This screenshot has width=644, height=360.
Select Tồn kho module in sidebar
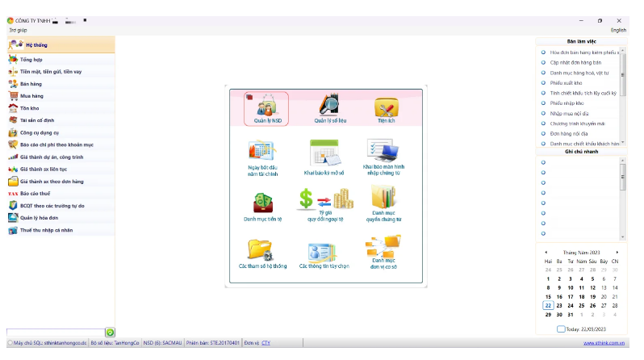(x=31, y=107)
